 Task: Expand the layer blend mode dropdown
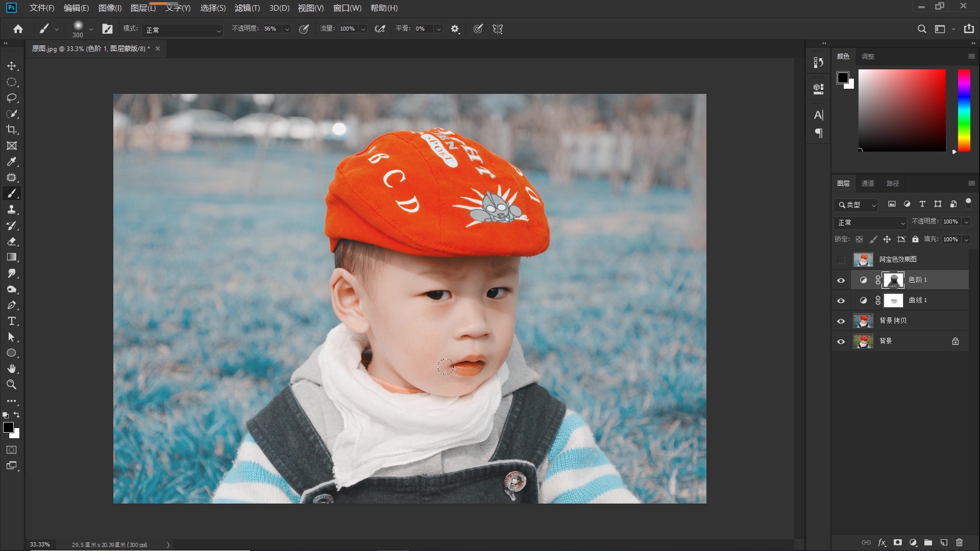click(870, 222)
